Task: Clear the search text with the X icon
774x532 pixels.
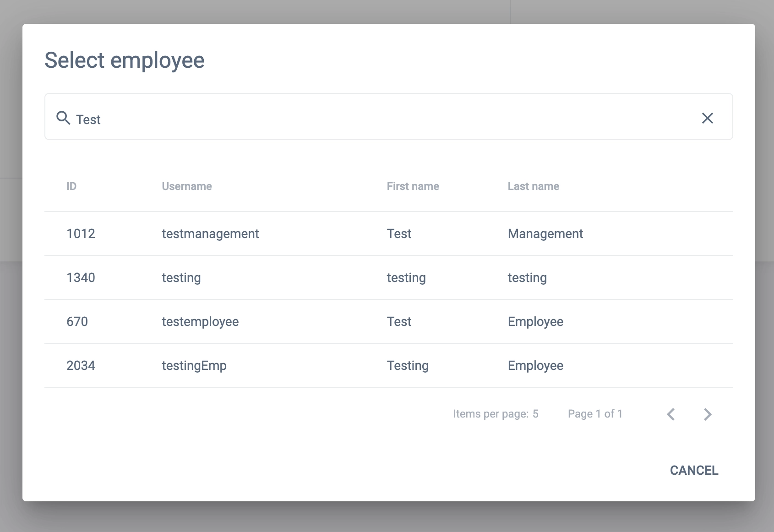Action: [707, 118]
